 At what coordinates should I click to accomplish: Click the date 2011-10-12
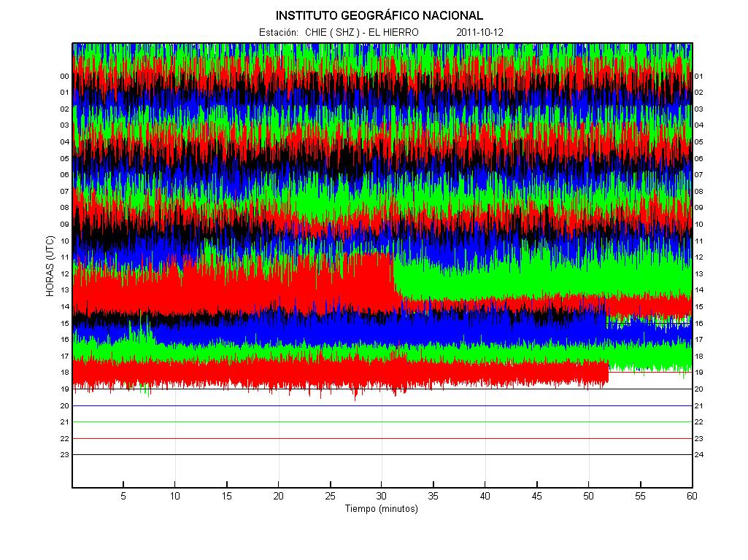pyautogui.click(x=479, y=32)
